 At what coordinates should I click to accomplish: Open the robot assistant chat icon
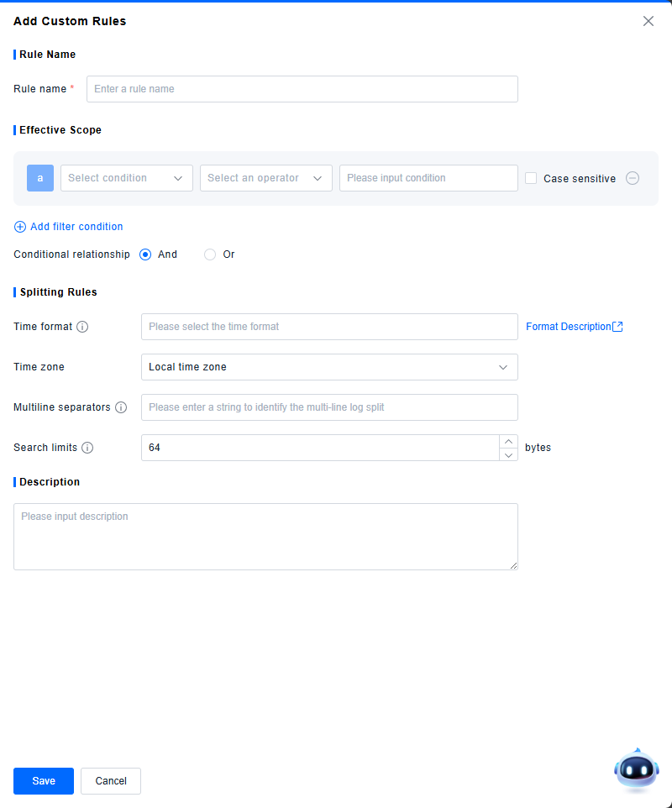coord(636,769)
